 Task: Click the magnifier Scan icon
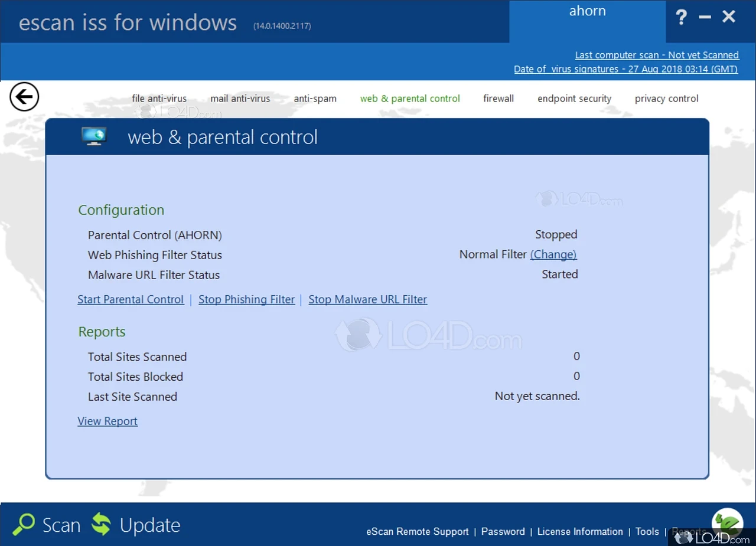pos(24,524)
